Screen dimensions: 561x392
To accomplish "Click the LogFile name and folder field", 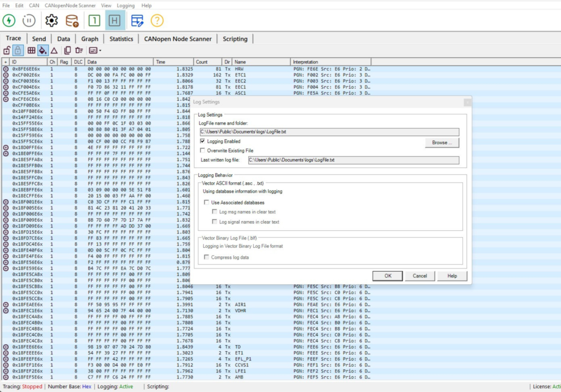I will point(329,132).
